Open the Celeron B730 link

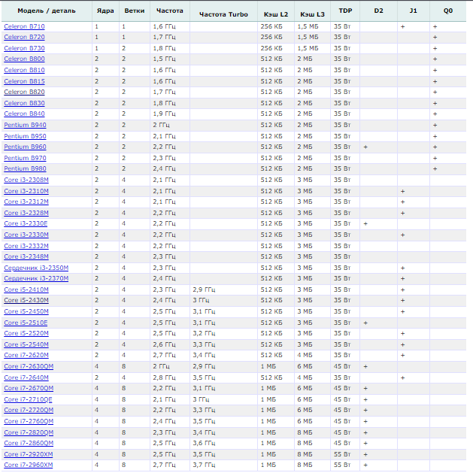[x=24, y=48]
